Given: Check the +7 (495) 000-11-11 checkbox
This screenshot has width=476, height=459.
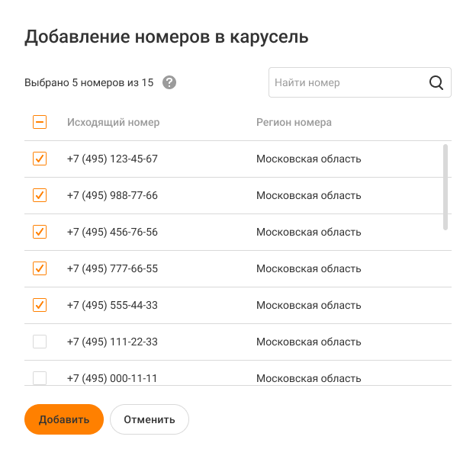Looking at the screenshot, I should (40, 377).
